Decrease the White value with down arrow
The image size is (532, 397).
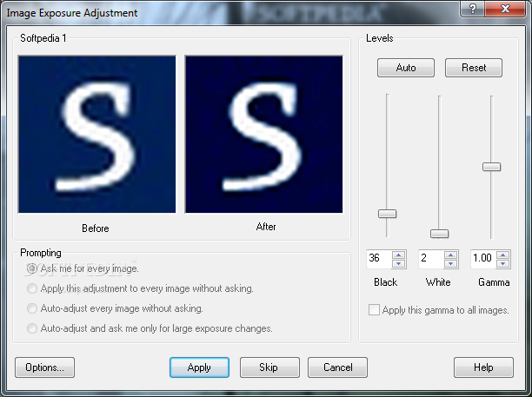450,264
